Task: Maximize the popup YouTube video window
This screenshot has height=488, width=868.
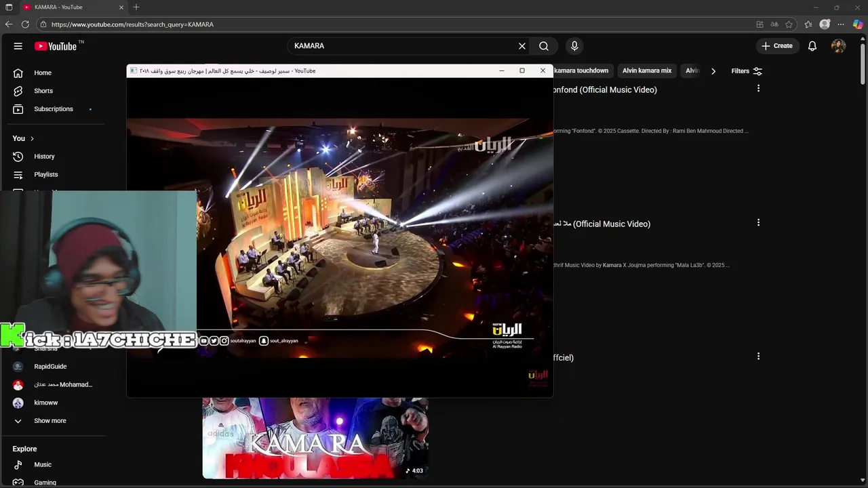Action: point(522,70)
